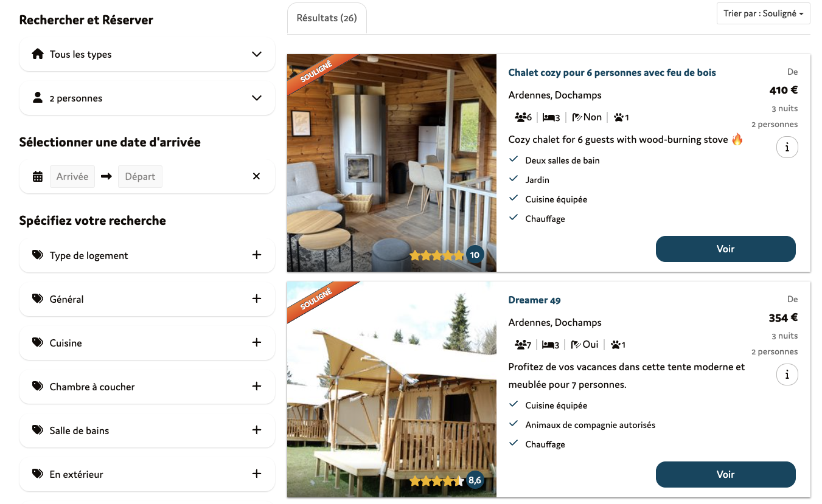The image size is (822, 504).
Task: Click Voir button for Dreamer 49
Action: (x=725, y=474)
